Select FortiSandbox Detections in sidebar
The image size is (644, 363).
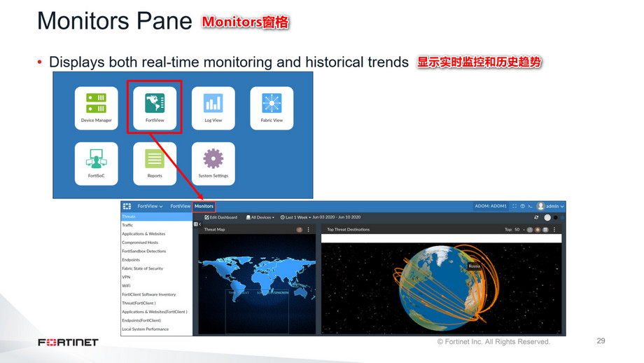157,251
